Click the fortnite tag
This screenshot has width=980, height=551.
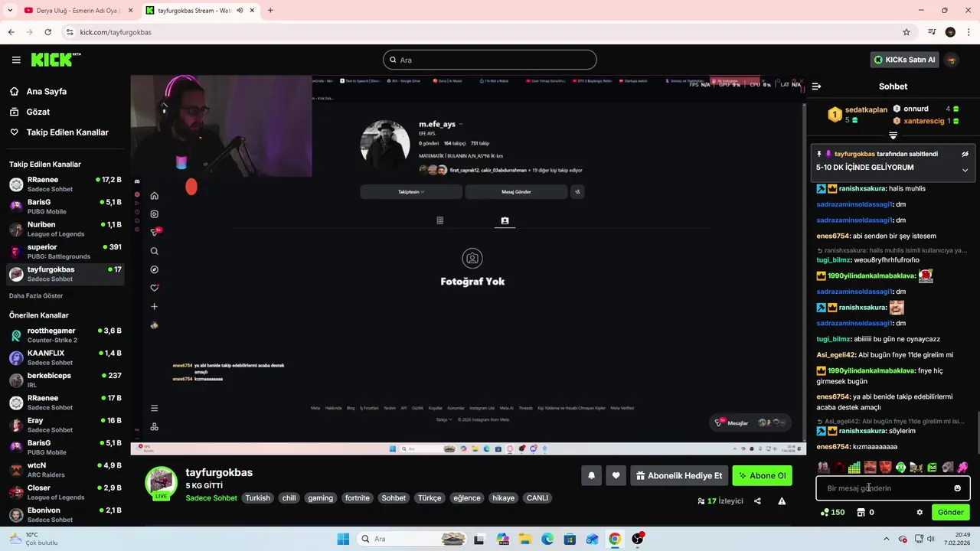(357, 498)
